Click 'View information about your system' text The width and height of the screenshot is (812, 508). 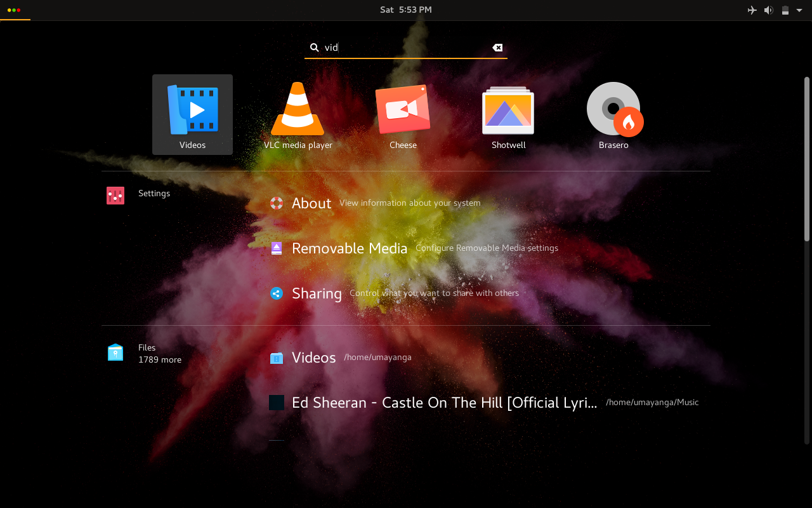(410, 203)
